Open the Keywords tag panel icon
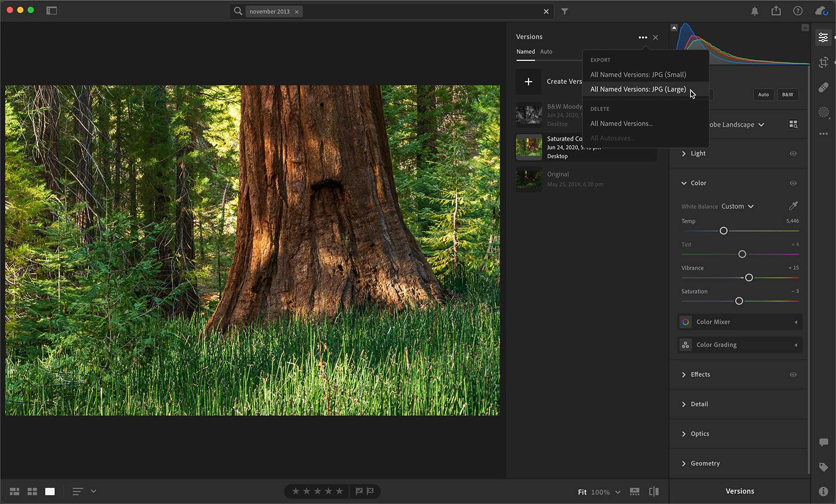The width and height of the screenshot is (836, 504). click(x=823, y=467)
